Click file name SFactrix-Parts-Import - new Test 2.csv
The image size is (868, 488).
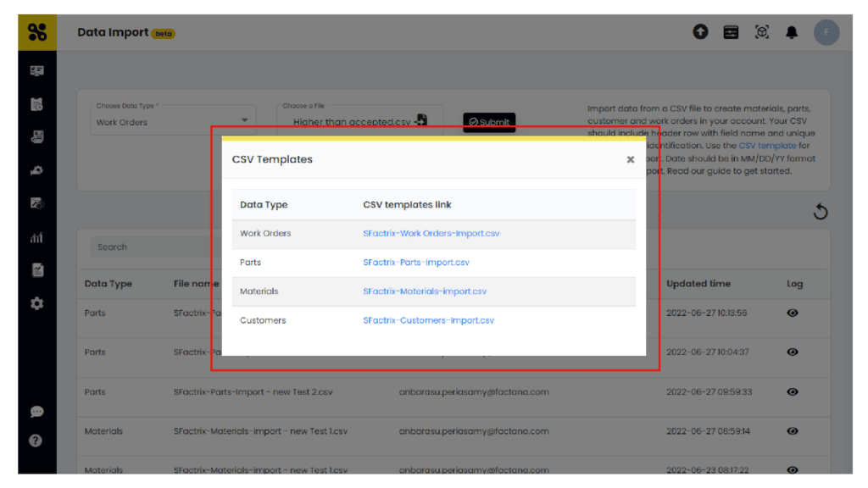point(253,391)
